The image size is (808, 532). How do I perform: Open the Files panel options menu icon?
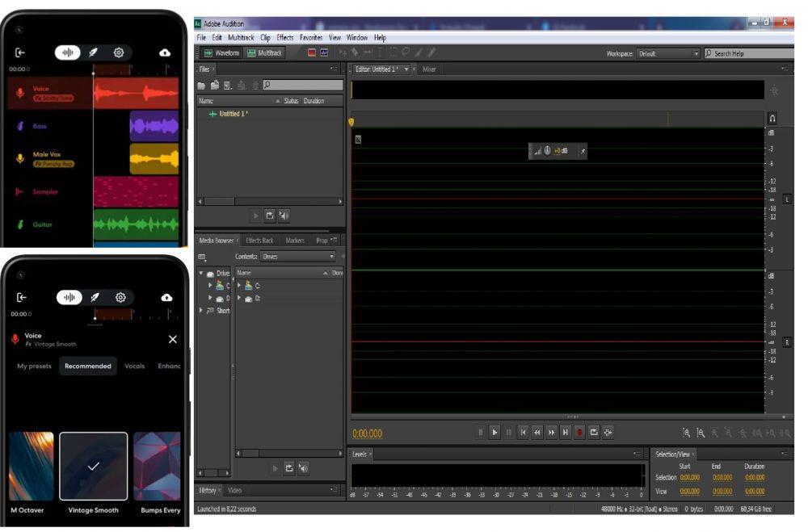tap(334, 69)
